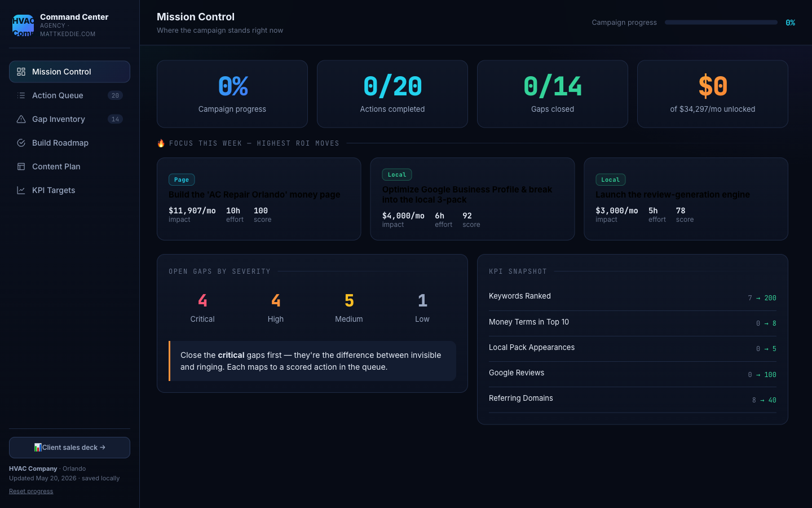The image size is (812, 508).
Task: Click the Mission Control page heading
Action: pos(196,17)
